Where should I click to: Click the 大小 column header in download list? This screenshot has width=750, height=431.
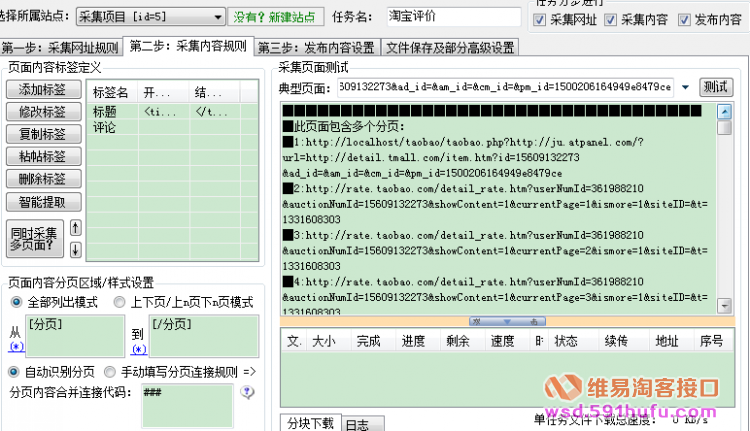click(x=329, y=341)
